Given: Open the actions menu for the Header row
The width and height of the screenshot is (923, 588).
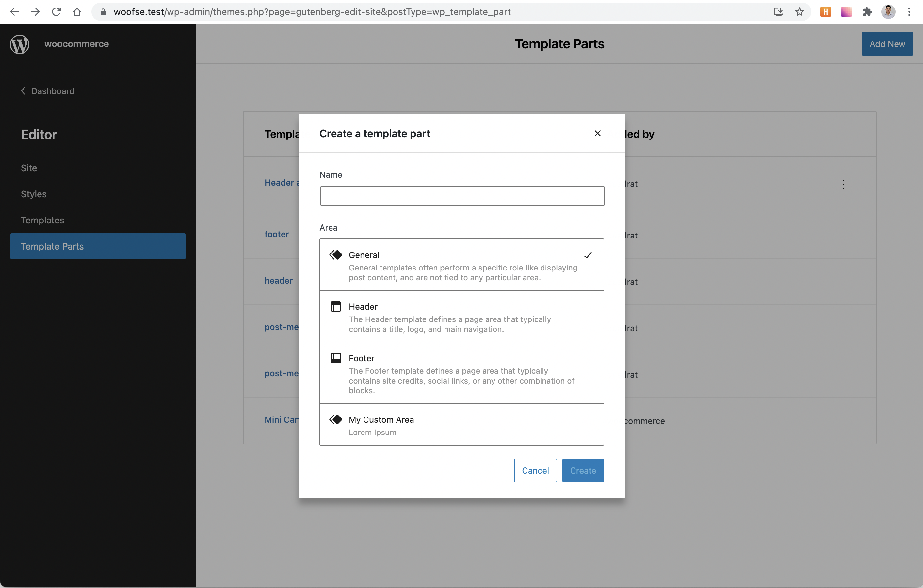Looking at the screenshot, I should [843, 184].
